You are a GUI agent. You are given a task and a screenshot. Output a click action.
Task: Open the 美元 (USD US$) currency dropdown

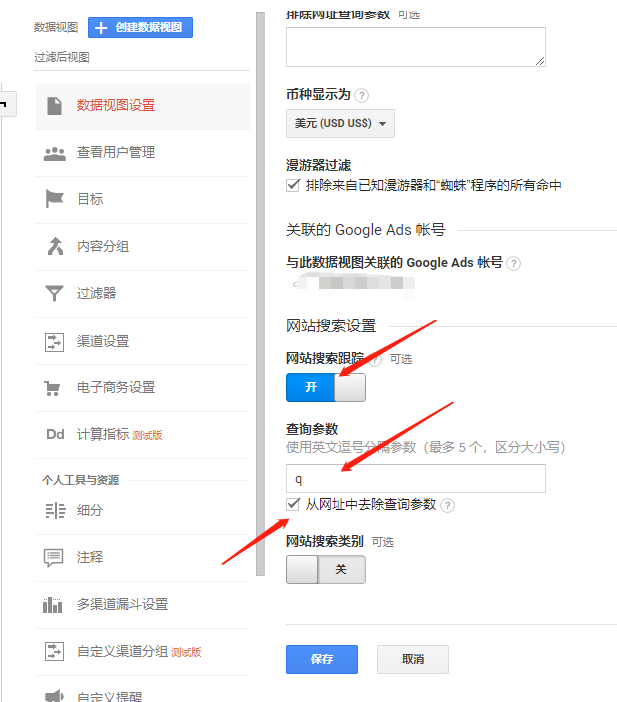pyautogui.click(x=340, y=123)
